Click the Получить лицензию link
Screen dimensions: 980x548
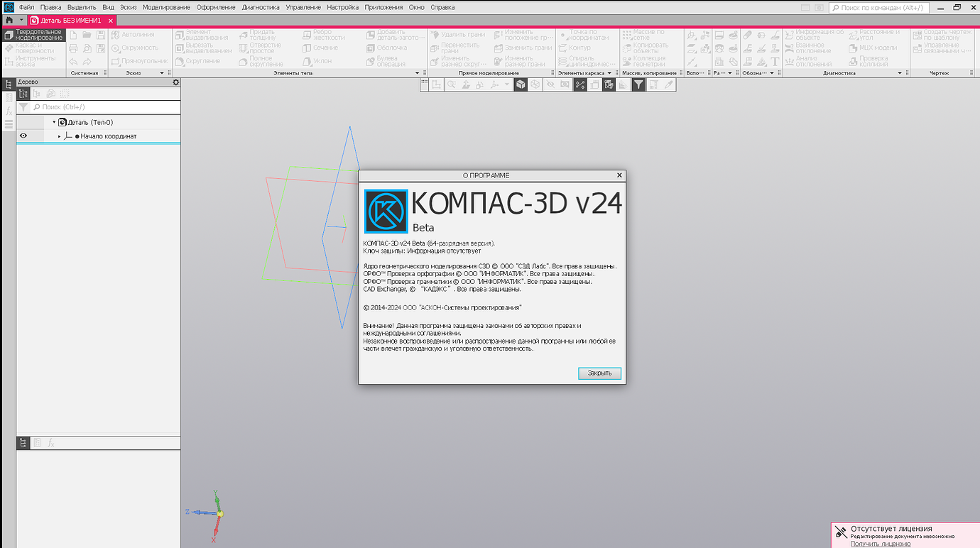[879, 543]
